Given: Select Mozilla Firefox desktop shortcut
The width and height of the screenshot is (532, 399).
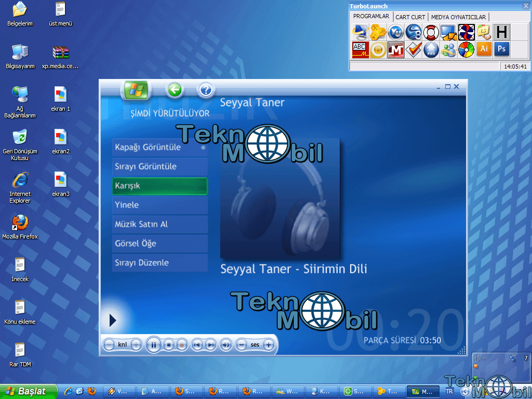Looking at the screenshot, I should [x=20, y=227].
